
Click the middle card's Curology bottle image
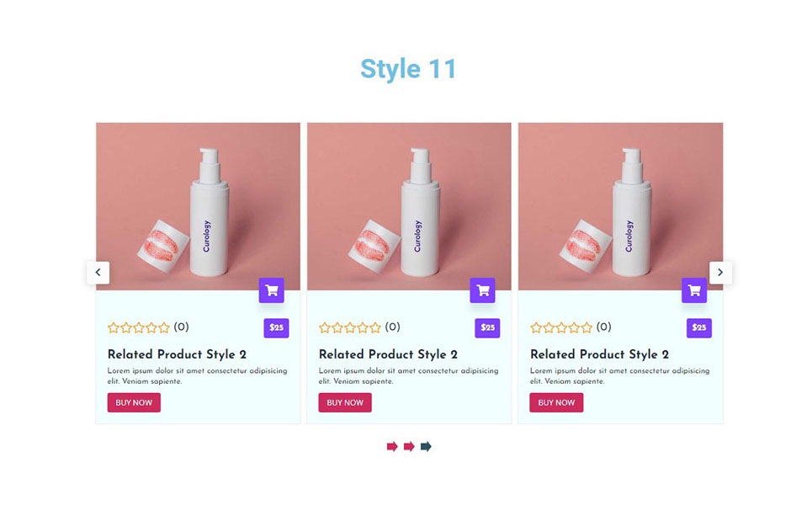click(x=409, y=207)
